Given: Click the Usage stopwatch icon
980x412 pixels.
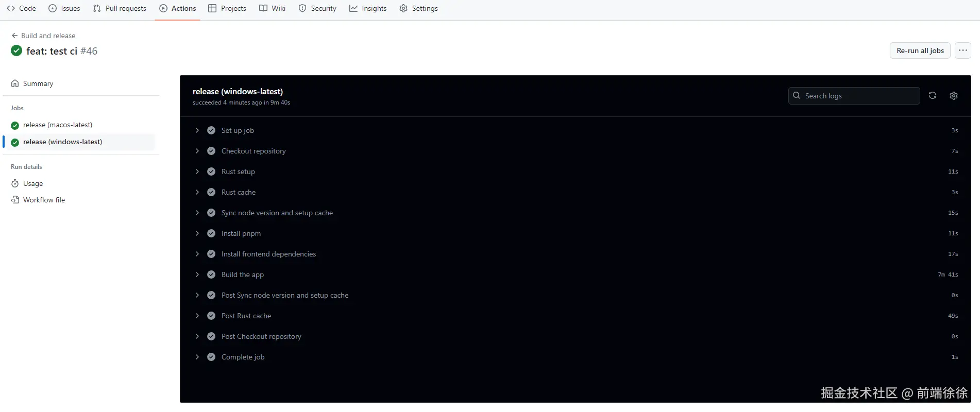Looking at the screenshot, I should coord(15,183).
